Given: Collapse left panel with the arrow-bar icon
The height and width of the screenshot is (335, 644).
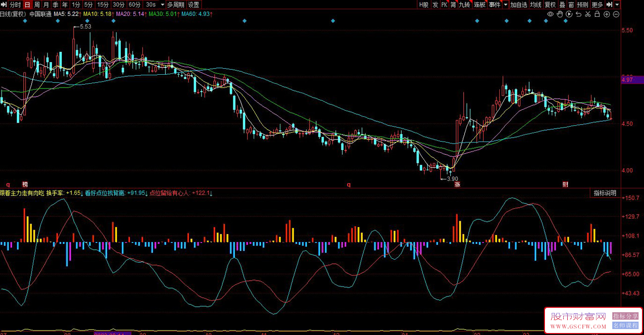Looking at the screenshot, I should pyautogui.click(x=4, y=4).
